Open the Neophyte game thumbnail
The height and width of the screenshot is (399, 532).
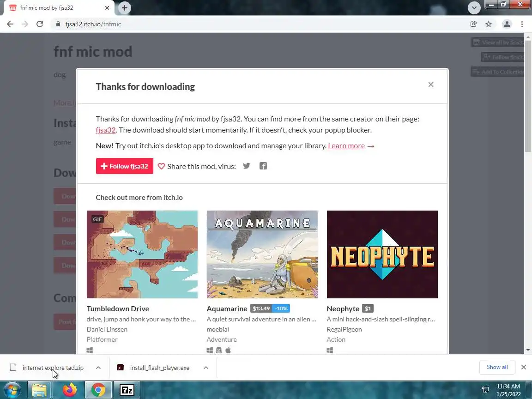click(x=382, y=254)
